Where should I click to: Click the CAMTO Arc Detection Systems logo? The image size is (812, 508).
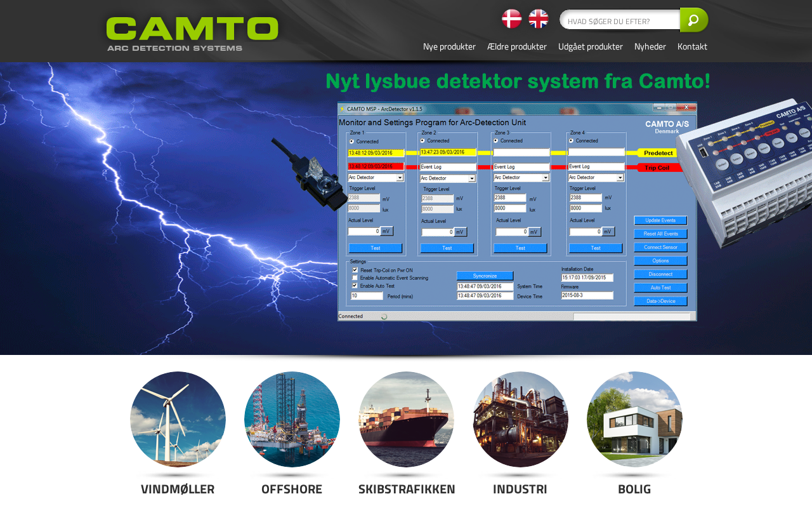point(192,34)
